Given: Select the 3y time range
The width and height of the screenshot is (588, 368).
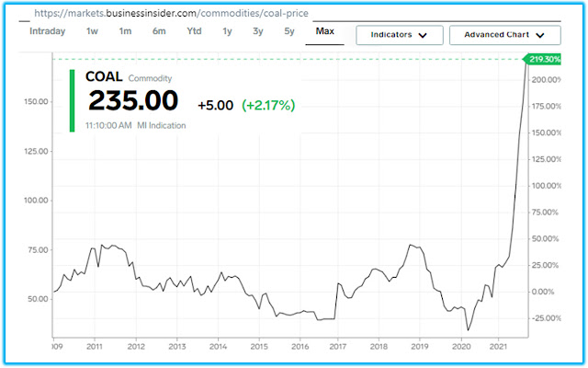Looking at the screenshot, I should (258, 31).
